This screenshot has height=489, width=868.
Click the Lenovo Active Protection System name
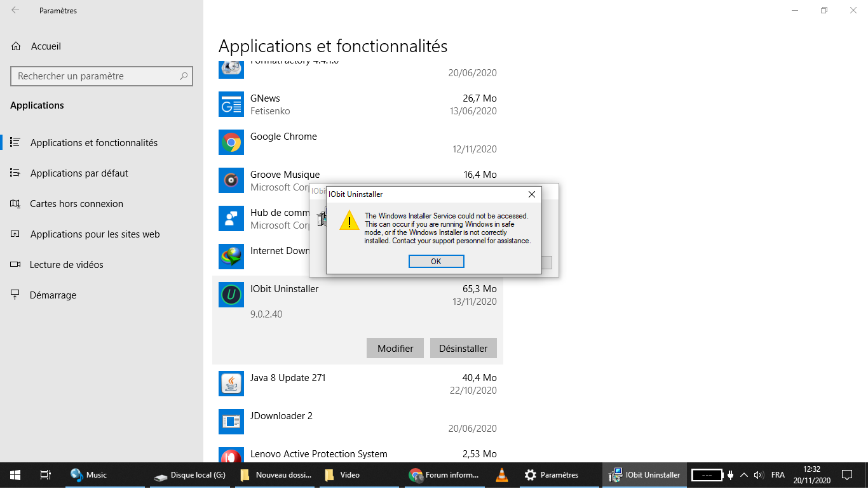(319, 454)
